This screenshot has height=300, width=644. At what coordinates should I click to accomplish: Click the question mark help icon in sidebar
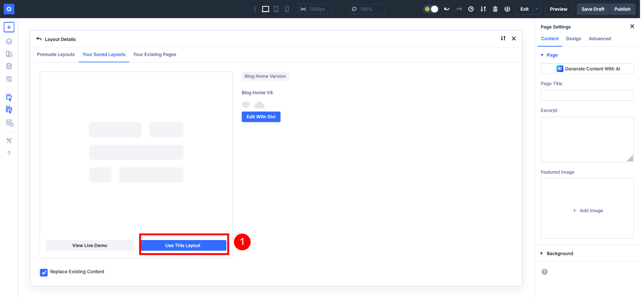pyautogui.click(x=9, y=153)
